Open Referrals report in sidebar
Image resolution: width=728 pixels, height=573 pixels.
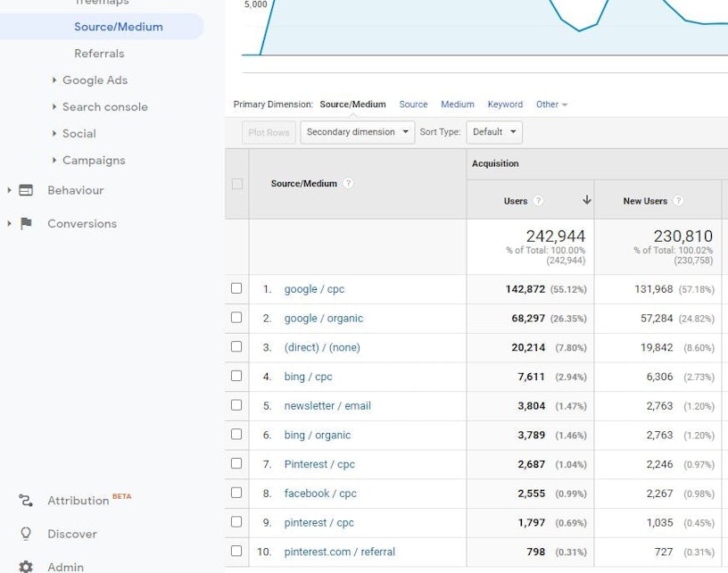[99, 54]
